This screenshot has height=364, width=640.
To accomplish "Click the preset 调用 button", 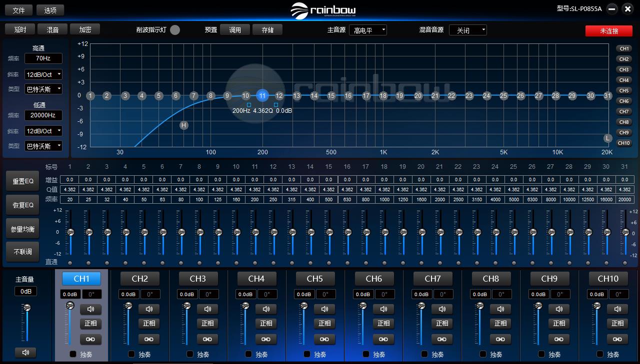I will 235,30.
